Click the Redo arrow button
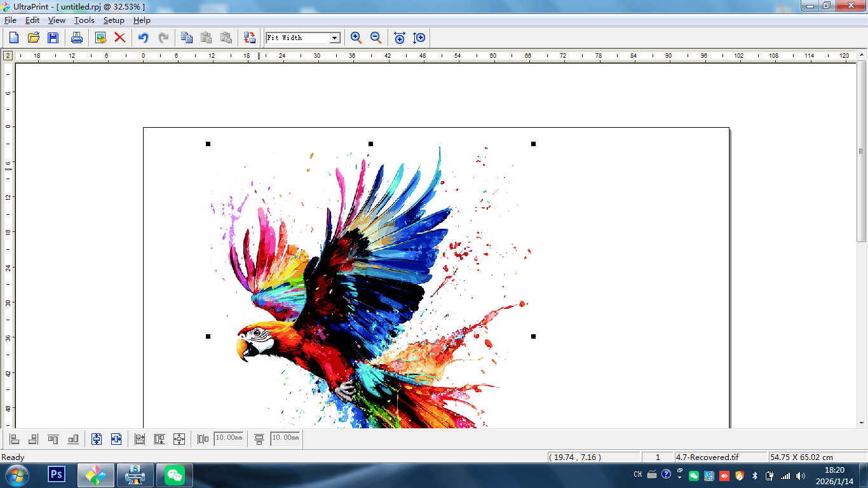The width and height of the screenshot is (868, 488). pyautogui.click(x=163, y=37)
